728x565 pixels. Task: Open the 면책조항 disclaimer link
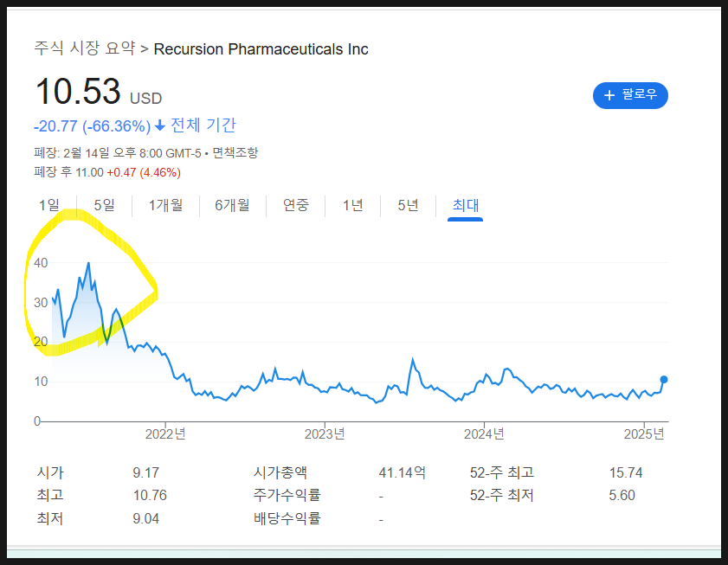click(235, 153)
